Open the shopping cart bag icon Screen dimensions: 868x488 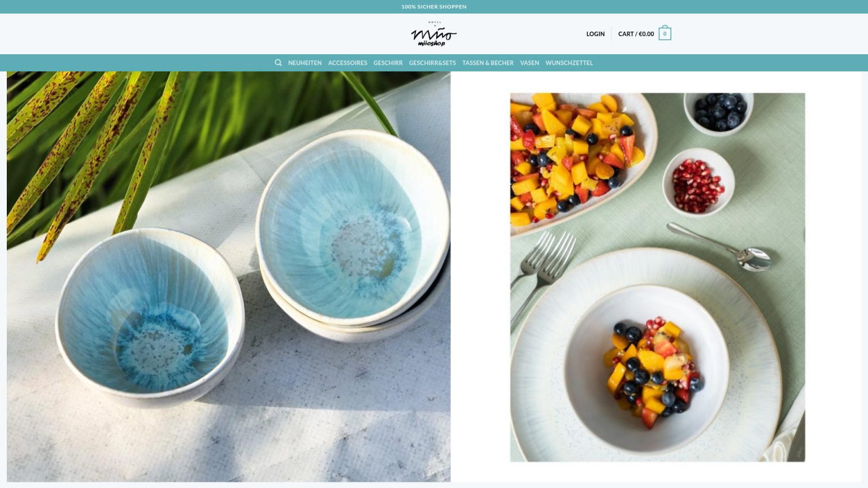point(665,33)
